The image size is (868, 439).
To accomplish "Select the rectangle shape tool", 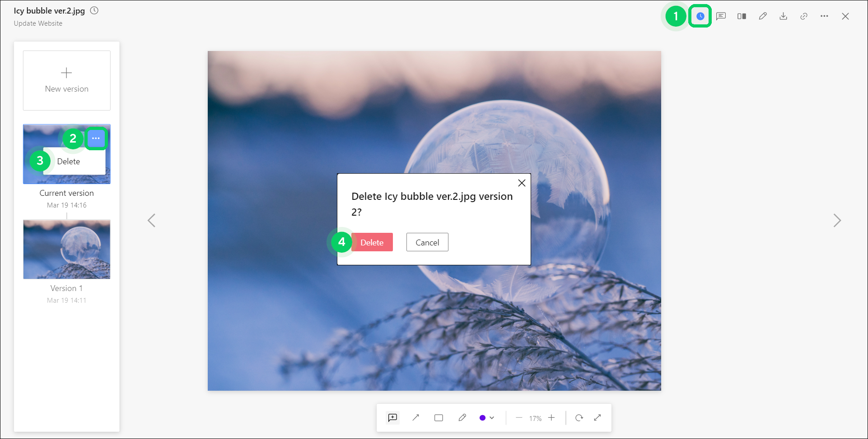I will point(439,418).
